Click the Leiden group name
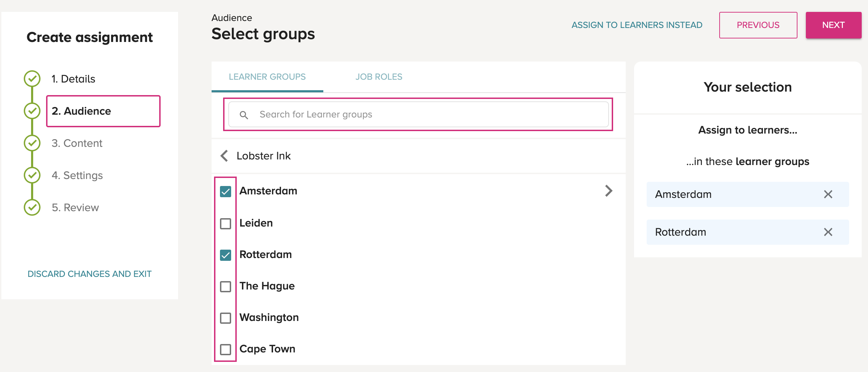 256,223
